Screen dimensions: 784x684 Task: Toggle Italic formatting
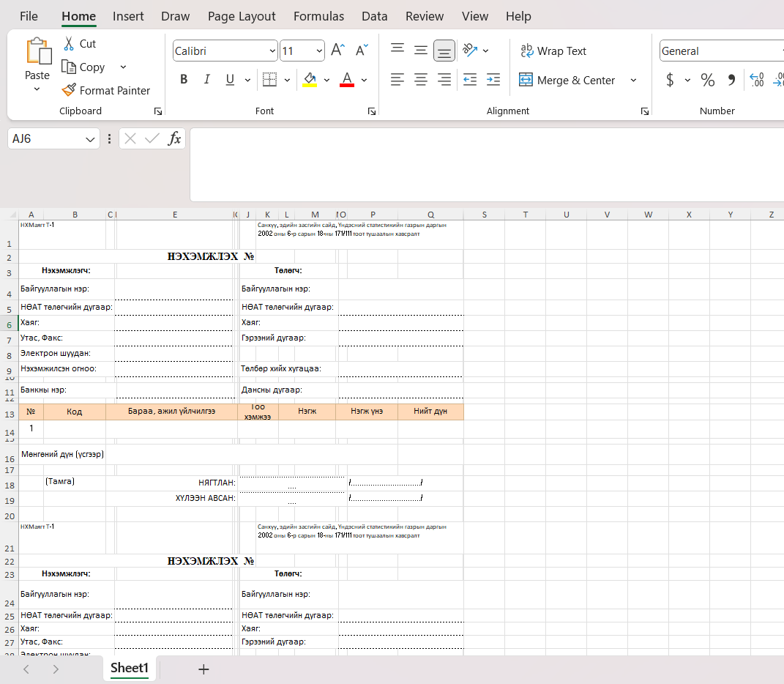click(206, 80)
